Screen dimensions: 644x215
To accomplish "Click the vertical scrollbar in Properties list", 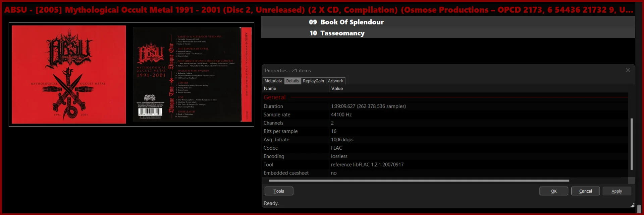I will point(631,144).
